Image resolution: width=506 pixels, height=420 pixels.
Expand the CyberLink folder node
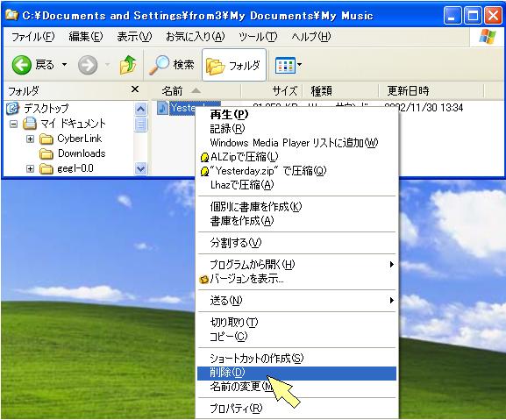(x=30, y=139)
